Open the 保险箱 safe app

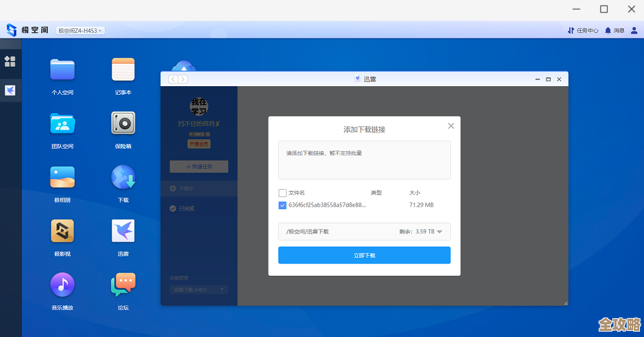point(123,123)
